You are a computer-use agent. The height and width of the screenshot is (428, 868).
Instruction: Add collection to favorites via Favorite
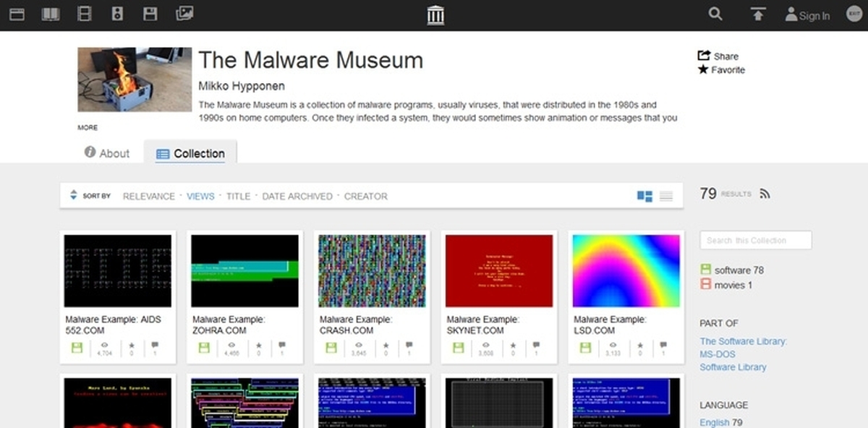(x=721, y=69)
